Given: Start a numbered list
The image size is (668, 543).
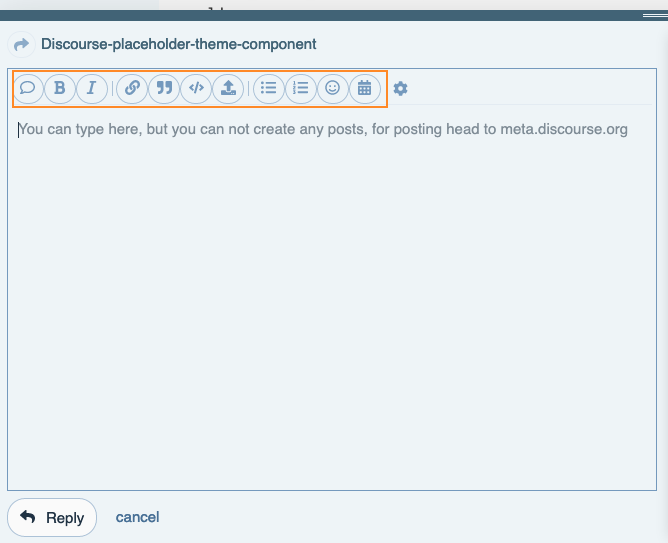Looking at the screenshot, I should 300,88.
